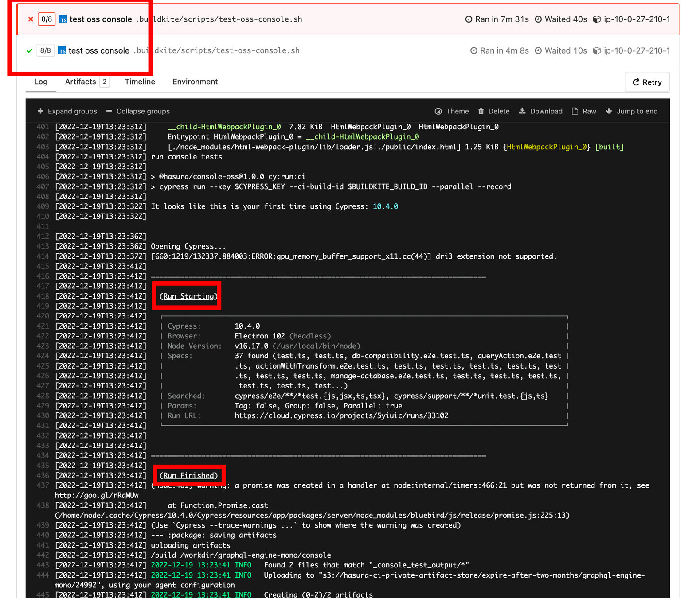
Task: Click the Retry button
Action: coord(647,82)
